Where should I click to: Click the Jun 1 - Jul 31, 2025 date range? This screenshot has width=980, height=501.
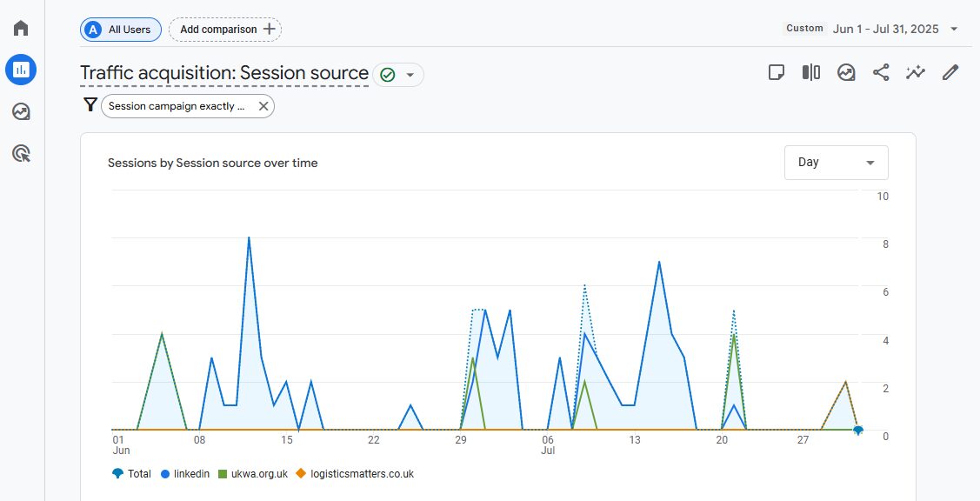click(885, 29)
